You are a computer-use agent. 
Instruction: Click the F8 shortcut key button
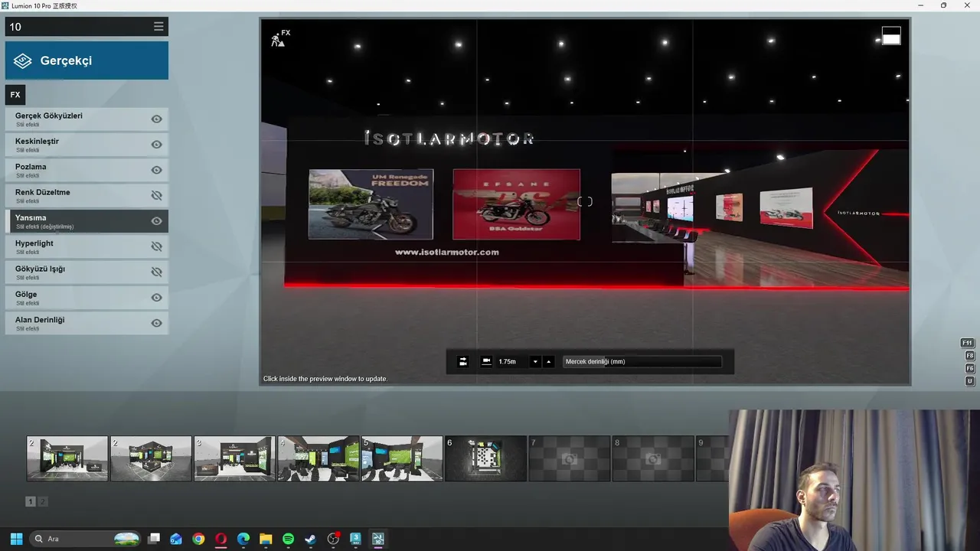969,356
